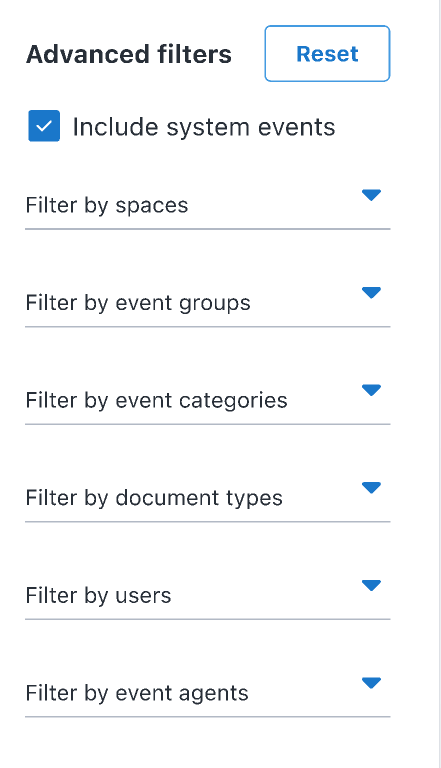Expand Filter by document types arrow

[371, 487]
